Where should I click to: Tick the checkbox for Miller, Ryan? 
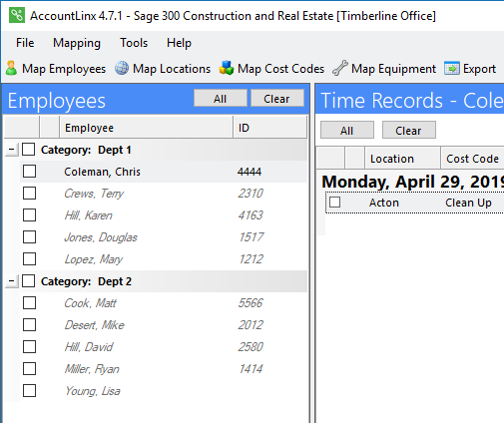click(x=30, y=369)
